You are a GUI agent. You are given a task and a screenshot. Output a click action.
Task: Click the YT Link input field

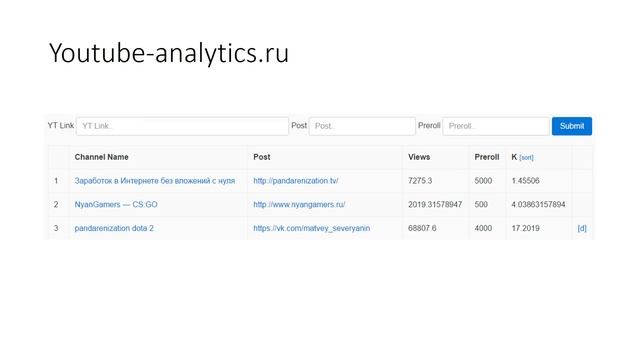click(182, 126)
